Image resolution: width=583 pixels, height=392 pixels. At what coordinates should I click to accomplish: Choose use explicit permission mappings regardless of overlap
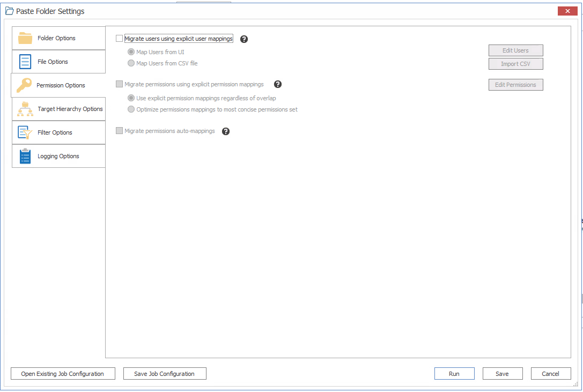130,98
